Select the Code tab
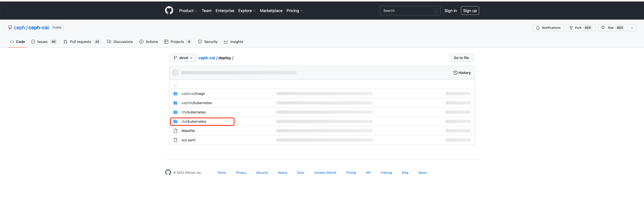This screenshot has height=217, width=644. [17, 42]
